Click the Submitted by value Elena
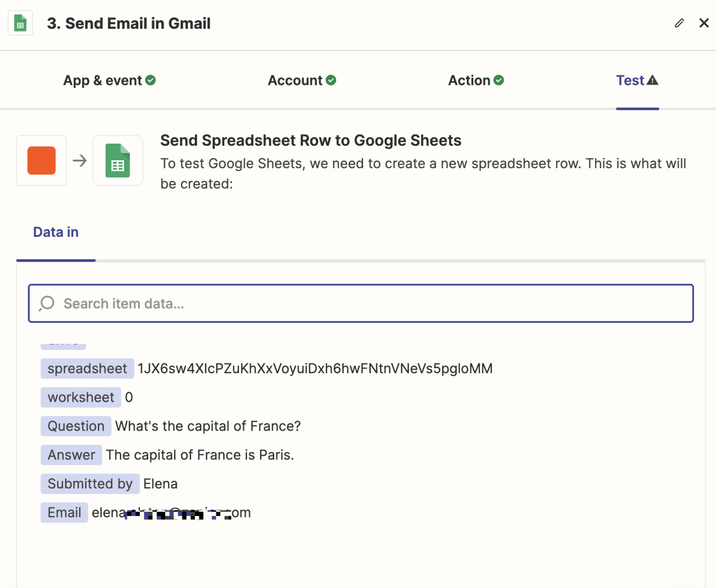This screenshot has width=716, height=588. click(161, 484)
